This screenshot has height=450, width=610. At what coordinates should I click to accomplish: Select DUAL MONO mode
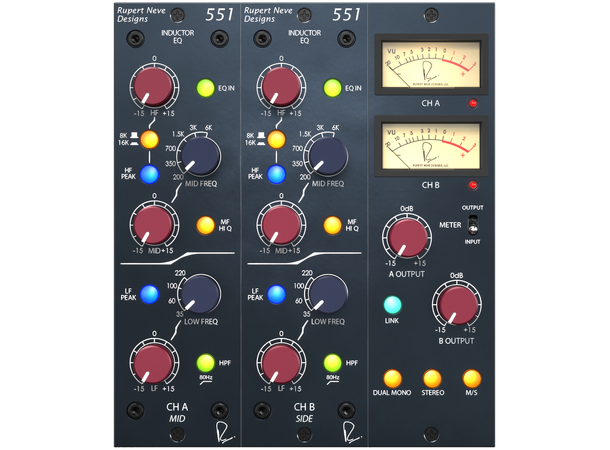click(x=392, y=378)
